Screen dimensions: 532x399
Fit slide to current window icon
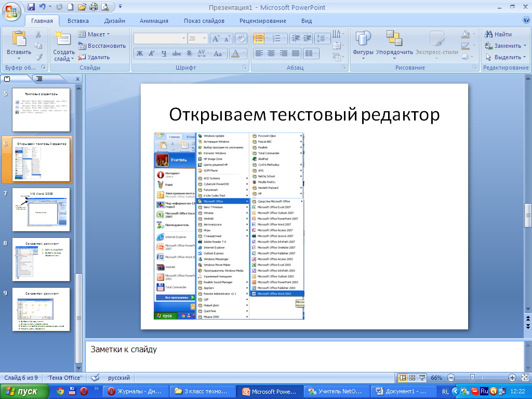525,378
